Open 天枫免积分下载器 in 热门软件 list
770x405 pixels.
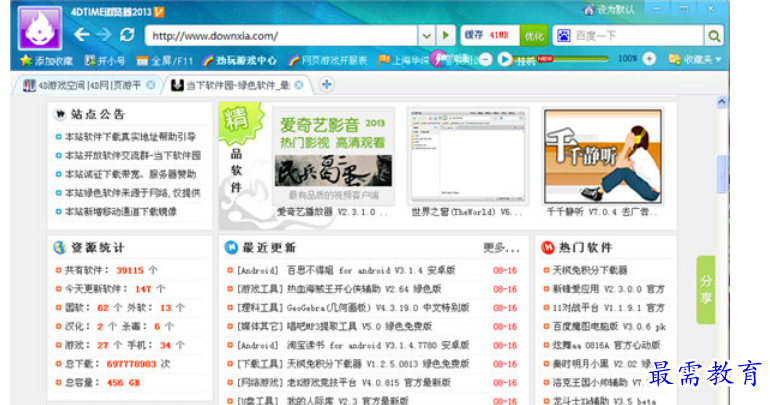(x=590, y=270)
